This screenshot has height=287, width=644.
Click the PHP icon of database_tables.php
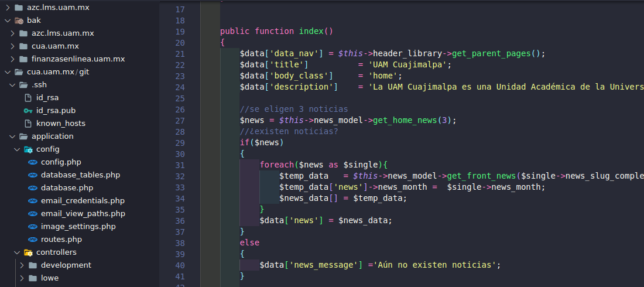pos(32,175)
